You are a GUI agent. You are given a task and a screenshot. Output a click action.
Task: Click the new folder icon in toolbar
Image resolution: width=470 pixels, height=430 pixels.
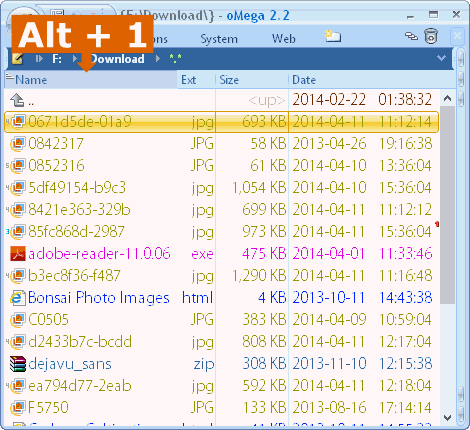(333, 36)
